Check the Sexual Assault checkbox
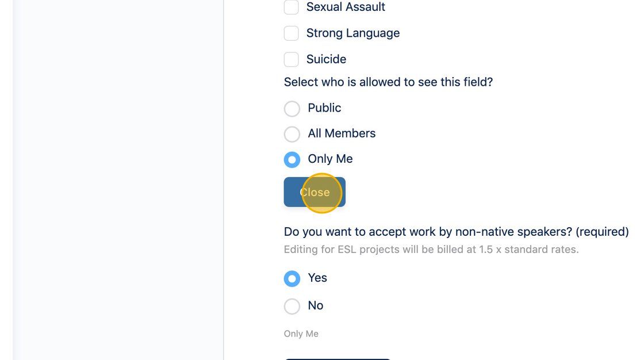 click(x=292, y=7)
